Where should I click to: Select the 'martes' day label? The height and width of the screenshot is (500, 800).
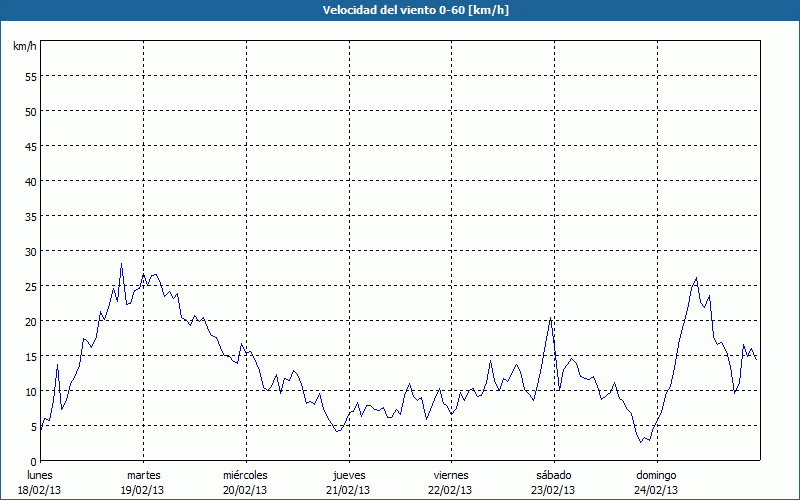[x=143, y=475]
